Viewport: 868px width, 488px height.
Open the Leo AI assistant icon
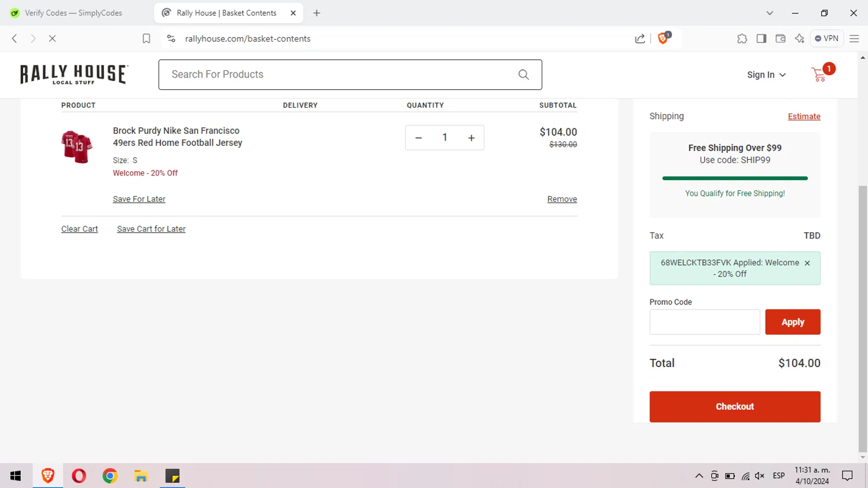point(800,38)
